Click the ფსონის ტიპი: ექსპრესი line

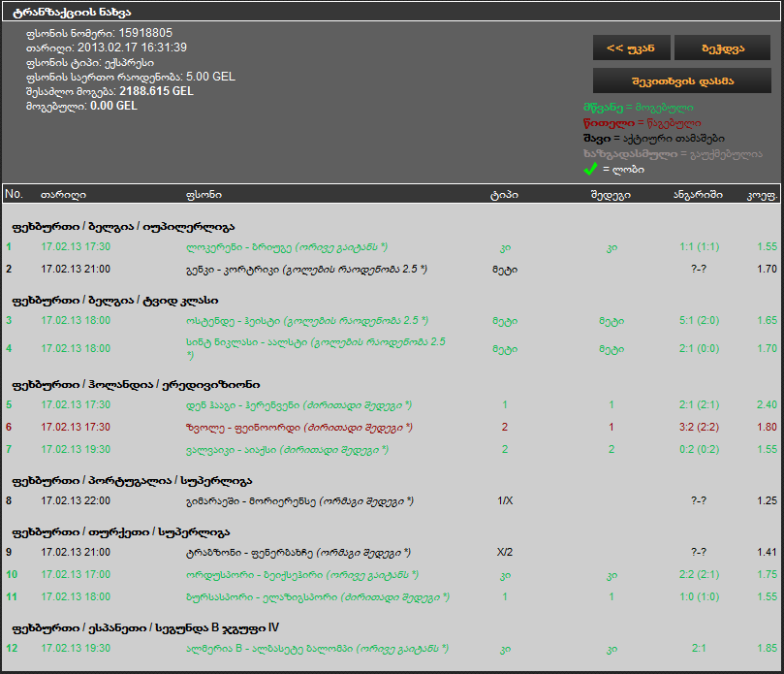(x=90, y=62)
